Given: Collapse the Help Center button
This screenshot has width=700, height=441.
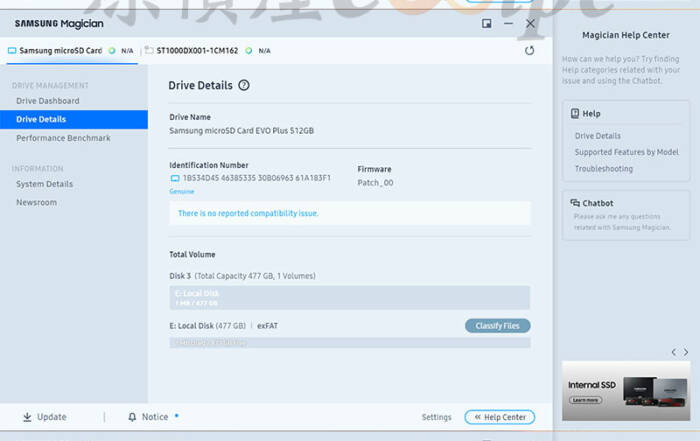Looking at the screenshot, I should (500, 417).
